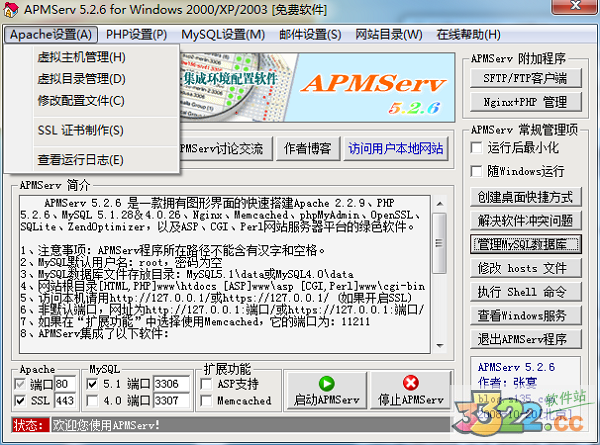This screenshot has width=600, height=445.
Task: Click 退出APMServ程序 button
Action: click(525, 339)
